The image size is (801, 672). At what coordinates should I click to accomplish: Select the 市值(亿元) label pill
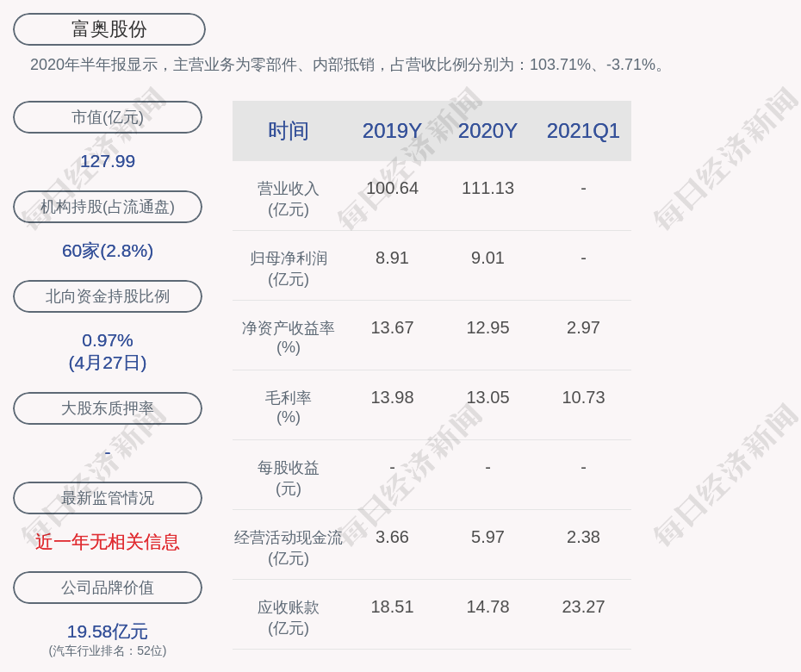point(108,117)
